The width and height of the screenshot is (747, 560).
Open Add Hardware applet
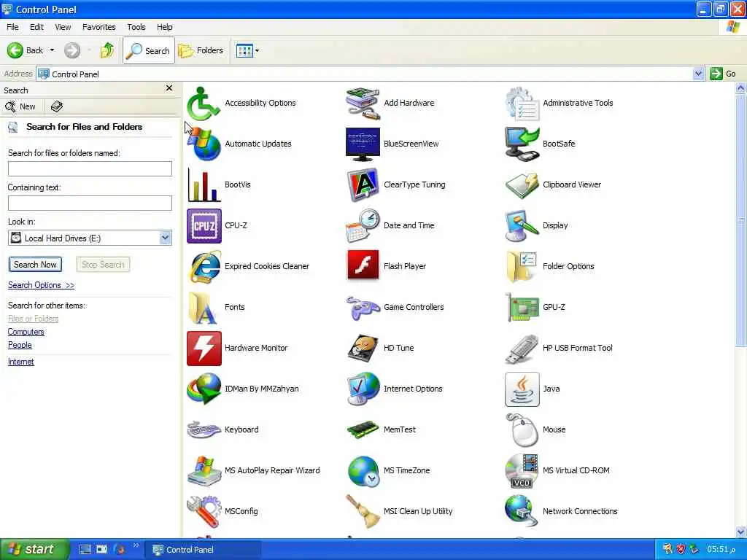[363, 103]
